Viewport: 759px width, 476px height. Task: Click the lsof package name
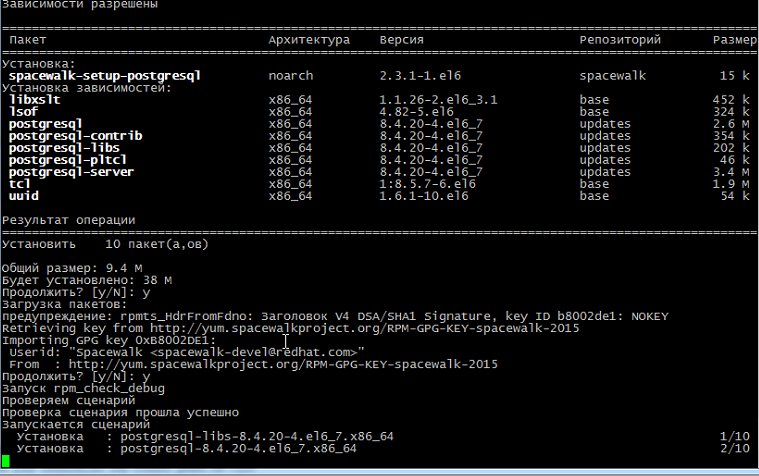click(23, 112)
